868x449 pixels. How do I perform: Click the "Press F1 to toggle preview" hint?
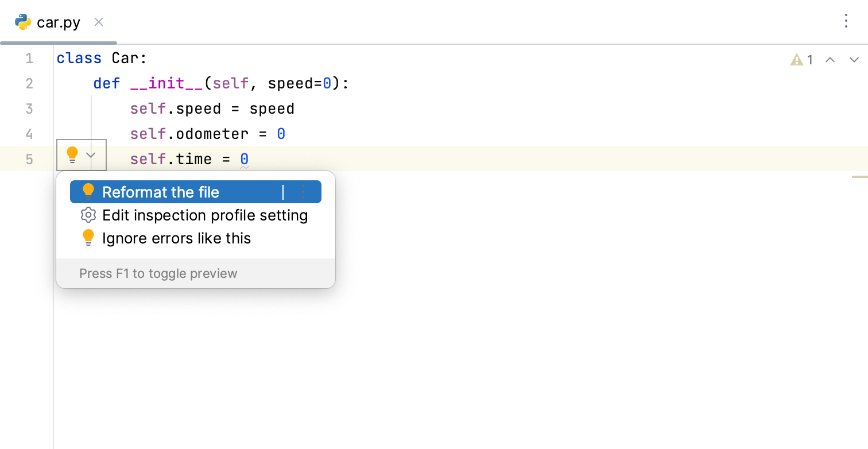click(158, 273)
